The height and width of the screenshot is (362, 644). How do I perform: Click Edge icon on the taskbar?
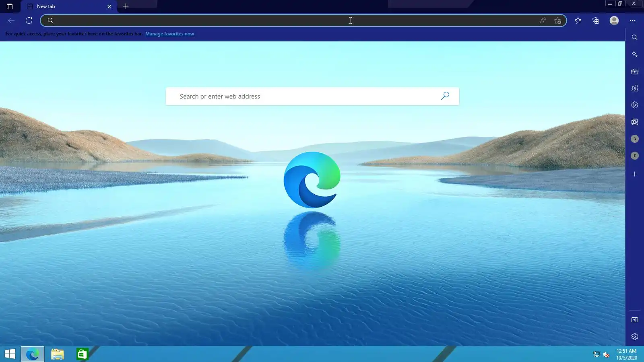(33, 354)
